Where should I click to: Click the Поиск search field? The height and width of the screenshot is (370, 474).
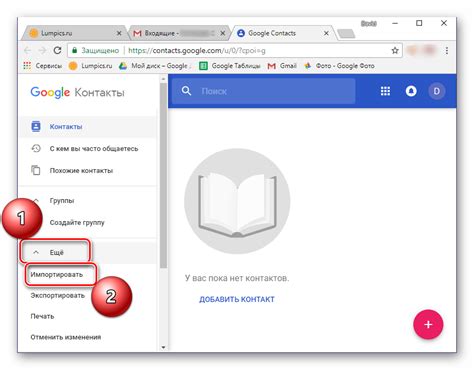click(262, 91)
